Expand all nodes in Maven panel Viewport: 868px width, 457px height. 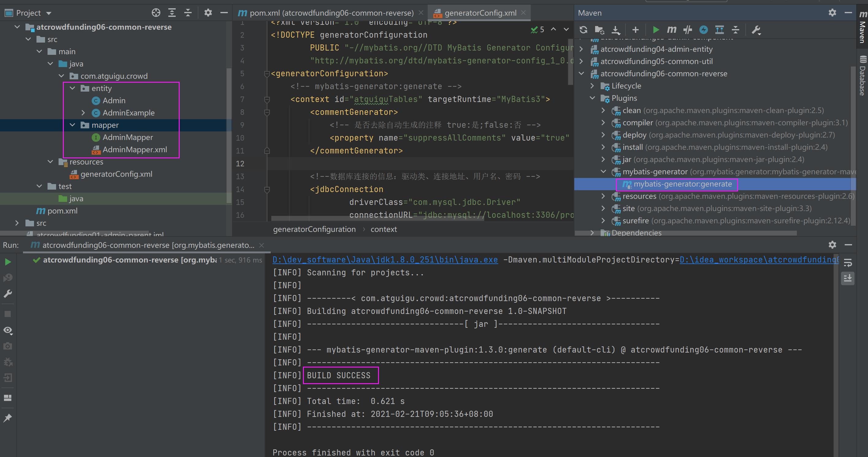719,30
